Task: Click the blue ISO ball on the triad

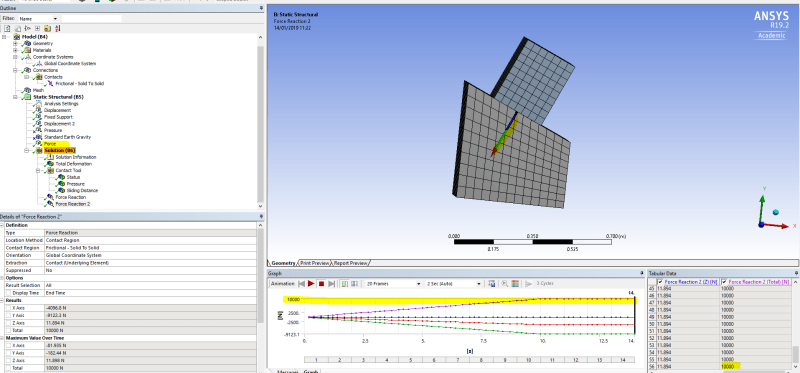Action: [776, 212]
